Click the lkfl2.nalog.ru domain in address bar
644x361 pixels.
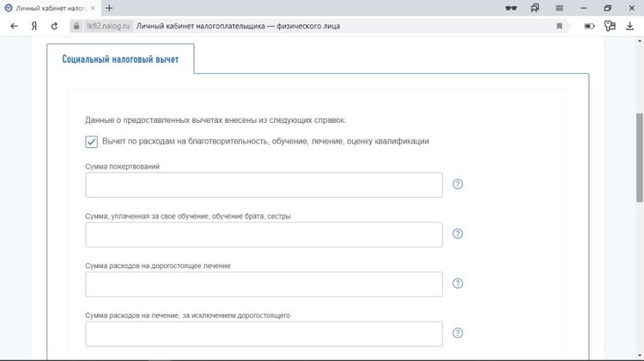108,26
